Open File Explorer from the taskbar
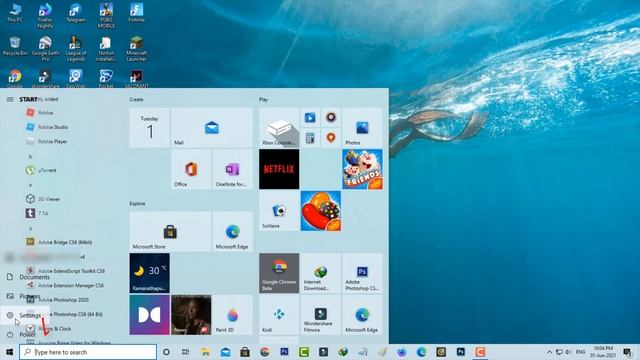This screenshot has height=360, width=640. [x=205, y=352]
